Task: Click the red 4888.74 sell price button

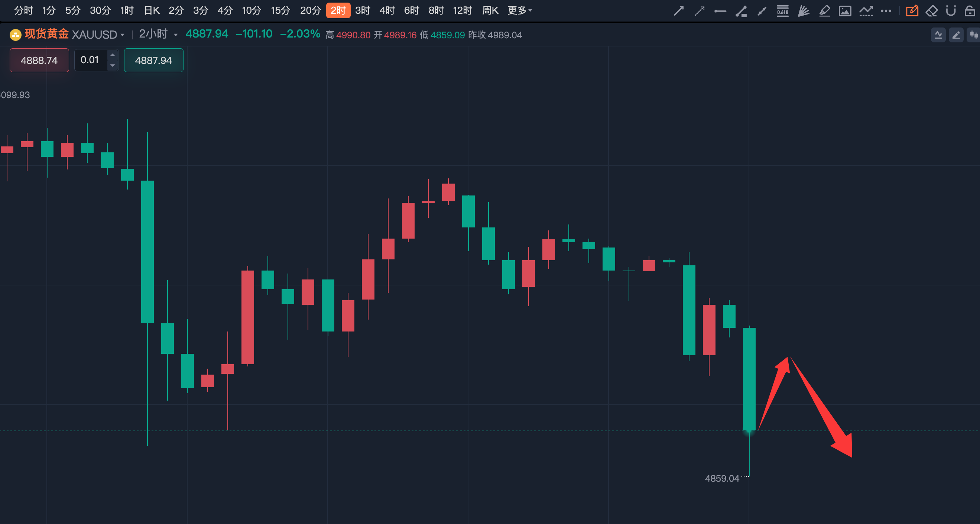Action: click(39, 60)
